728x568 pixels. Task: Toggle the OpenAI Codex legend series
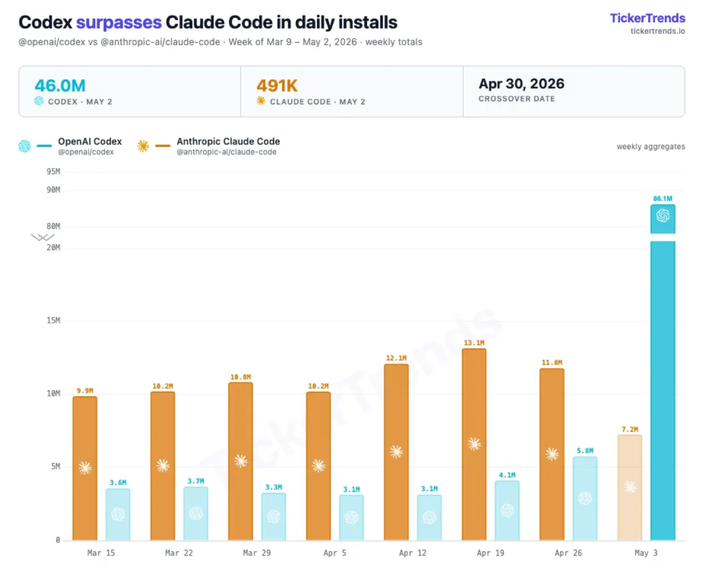tap(90, 146)
